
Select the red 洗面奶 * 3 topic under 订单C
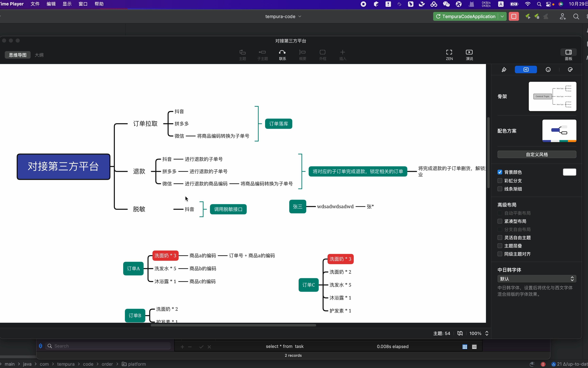340,259
